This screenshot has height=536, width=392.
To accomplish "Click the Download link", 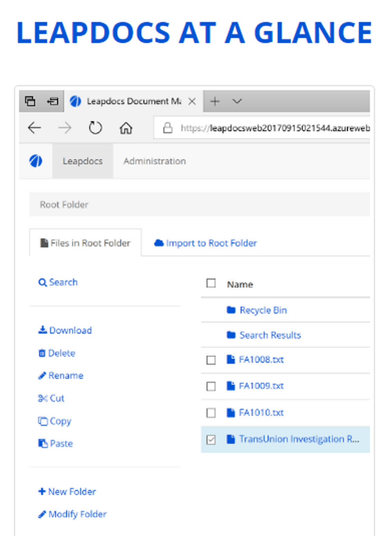I will tap(65, 330).
